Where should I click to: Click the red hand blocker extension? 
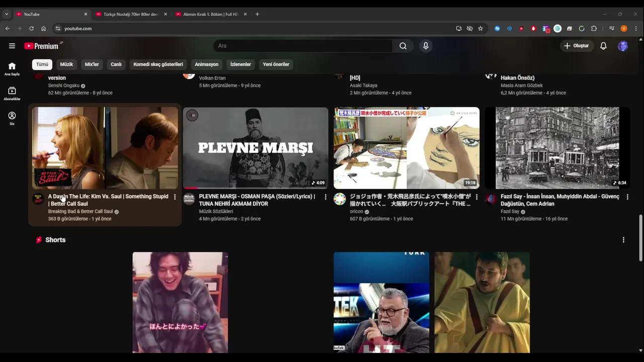[533, 29]
